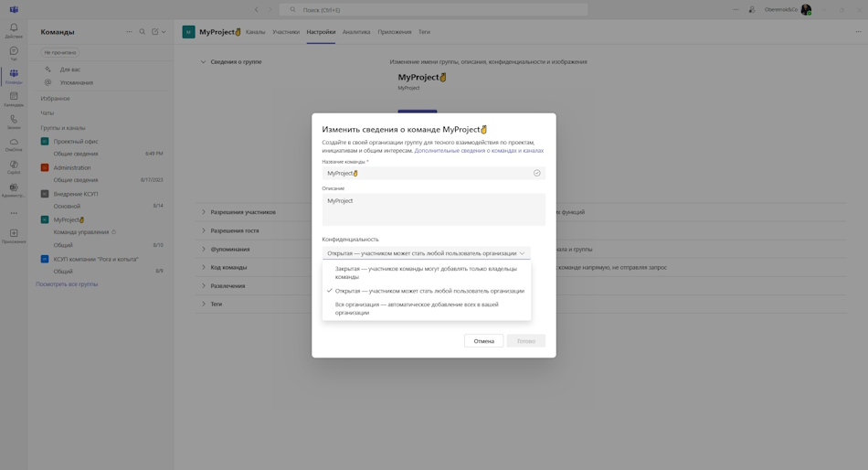
Task: Open the Команды panel more options ellipsis
Action: [x=129, y=32]
